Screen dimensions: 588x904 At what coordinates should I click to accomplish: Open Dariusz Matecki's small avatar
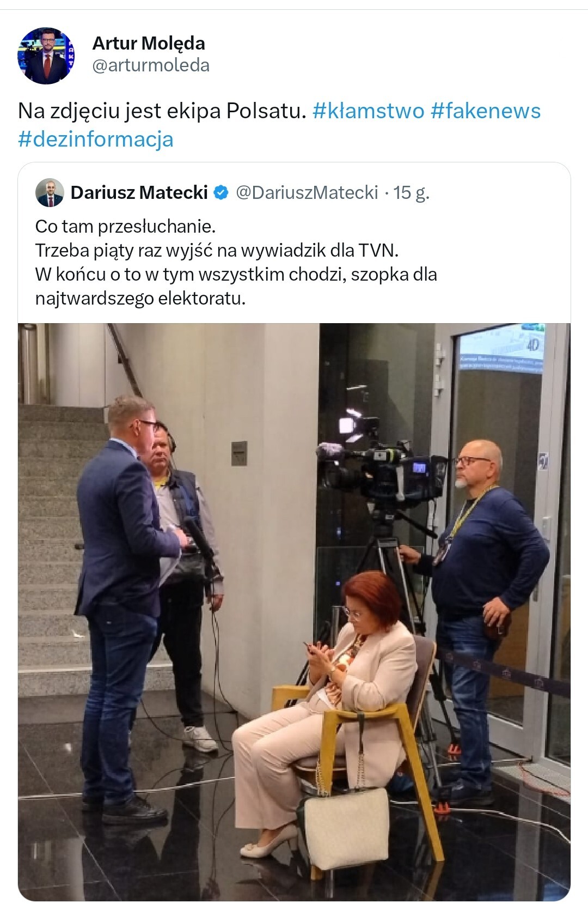[x=50, y=192]
